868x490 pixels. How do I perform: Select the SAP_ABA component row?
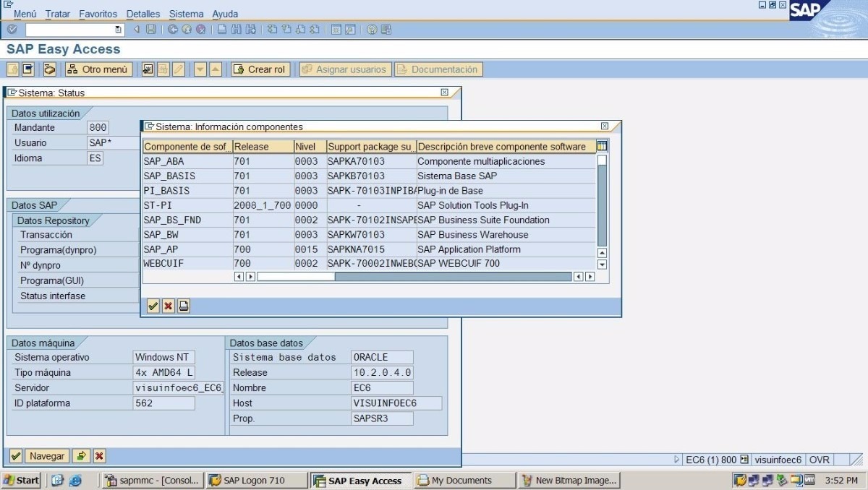369,162
